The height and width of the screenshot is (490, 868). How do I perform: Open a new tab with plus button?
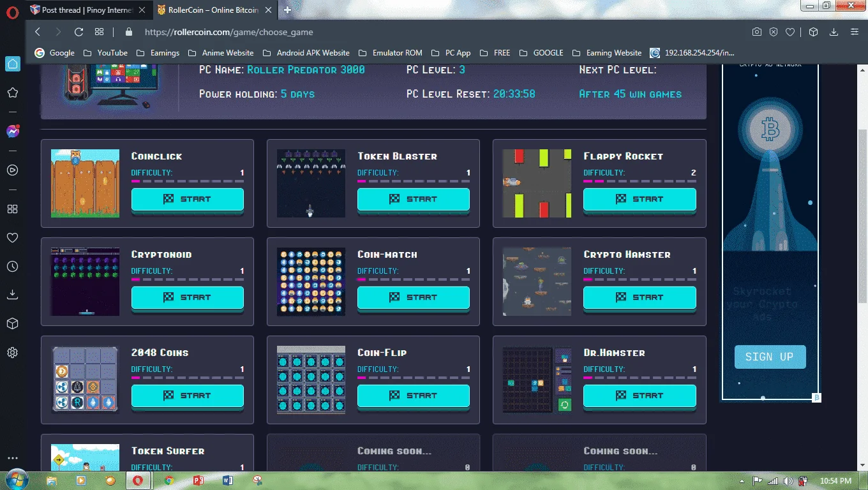[x=288, y=10]
